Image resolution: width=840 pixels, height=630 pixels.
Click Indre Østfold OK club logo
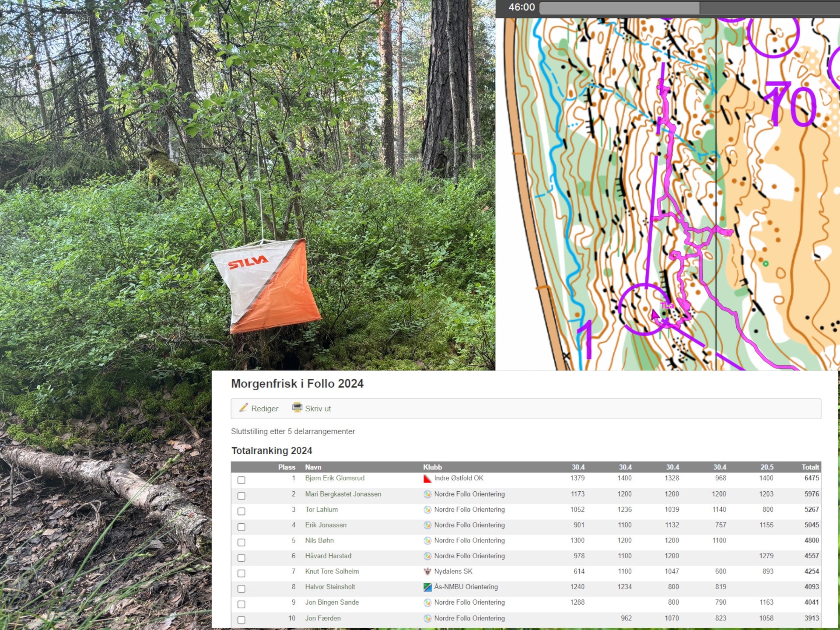tap(427, 479)
